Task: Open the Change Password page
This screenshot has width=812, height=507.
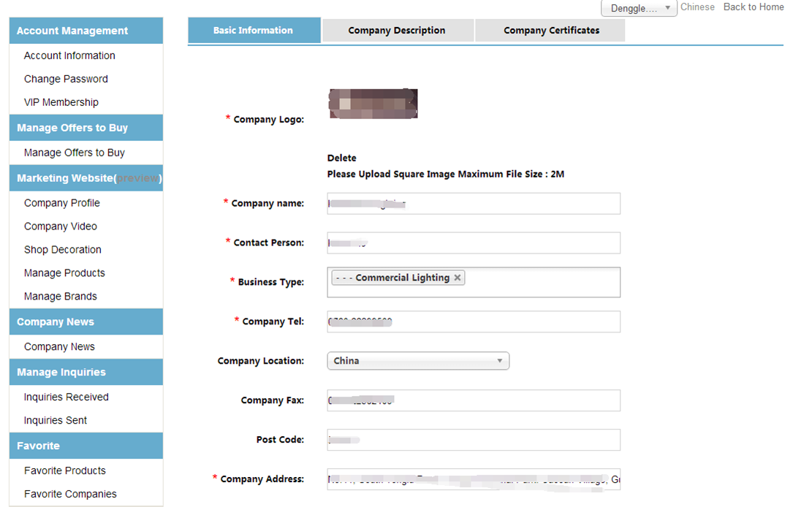Action: pos(66,79)
